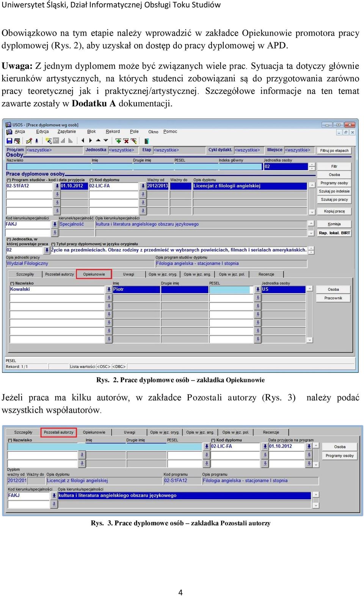This screenshot has height=596, width=364.
Task: Click Jednostka <wszystkie> filter field
Action: click(123, 150)
